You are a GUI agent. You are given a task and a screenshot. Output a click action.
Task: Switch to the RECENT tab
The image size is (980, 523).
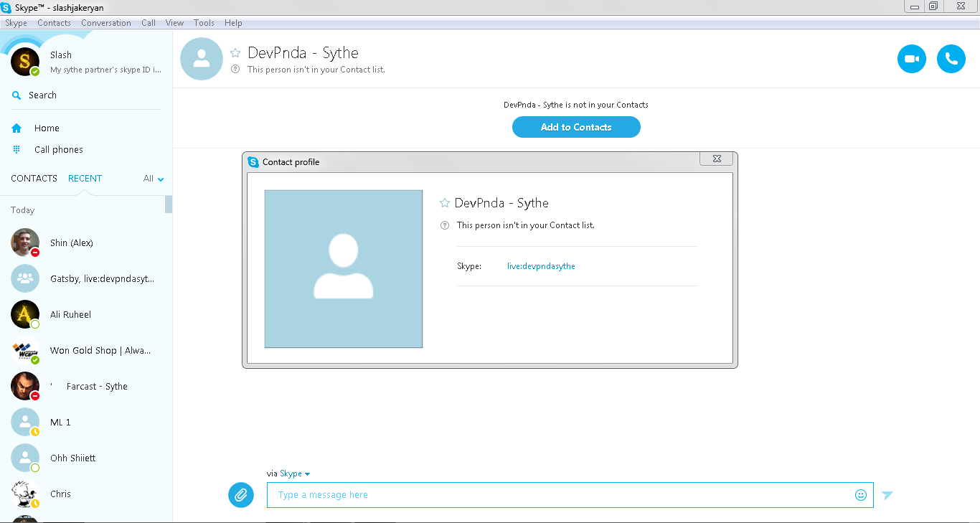(85, 179)
